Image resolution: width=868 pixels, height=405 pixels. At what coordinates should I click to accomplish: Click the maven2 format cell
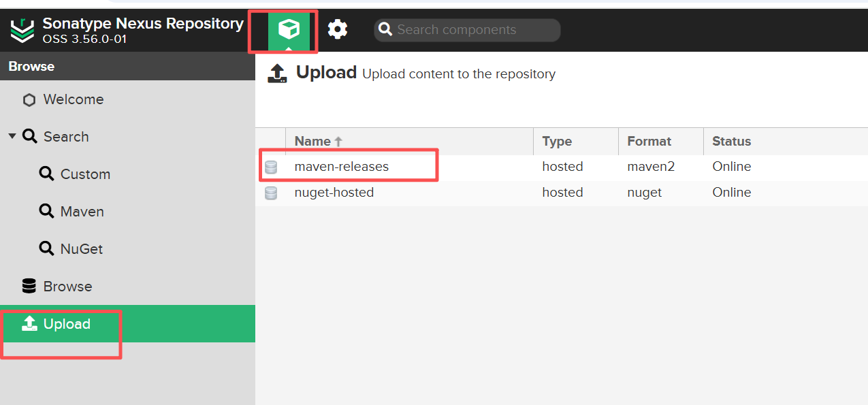[651, 167]
